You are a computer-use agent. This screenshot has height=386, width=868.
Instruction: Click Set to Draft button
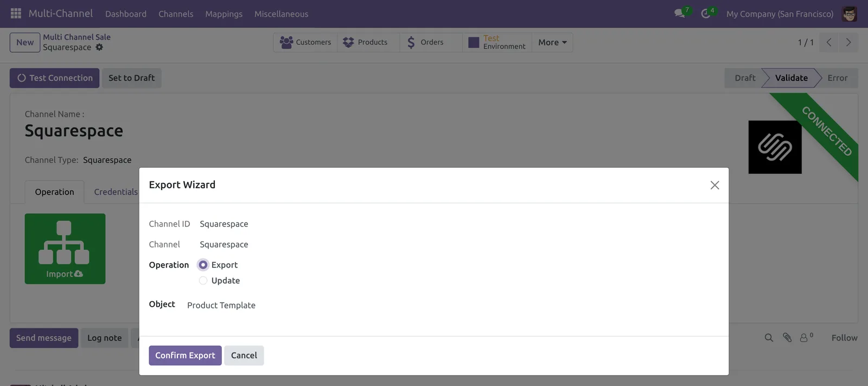coord(131,78)
